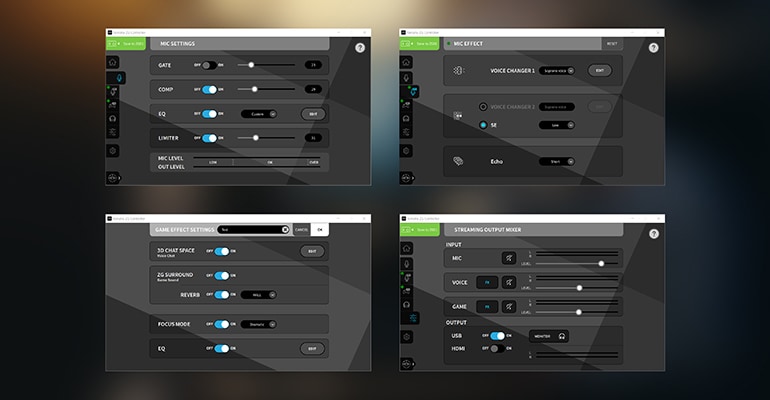Open help in the Mic Effect window
The image size is (770, 400).
tap(653, 48)
